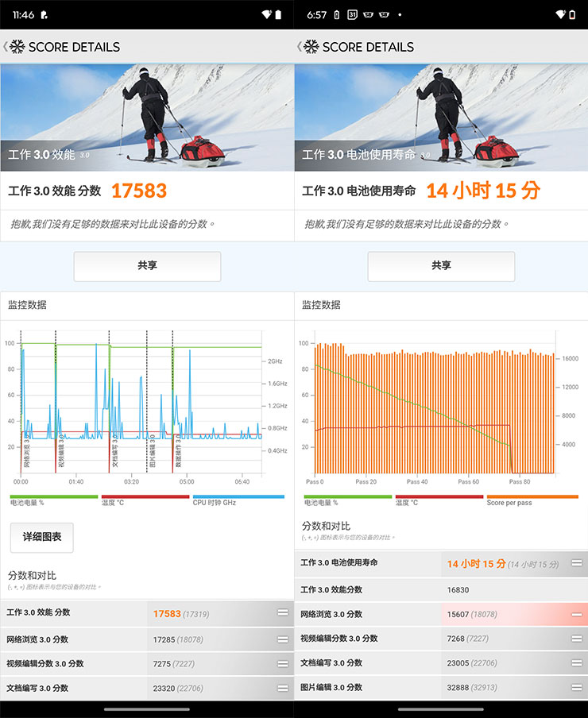Viewport: 588px width, 718px height.
Task: Click the orange 17583 score value
Action: pyautogui.click(x=139, y=191)
